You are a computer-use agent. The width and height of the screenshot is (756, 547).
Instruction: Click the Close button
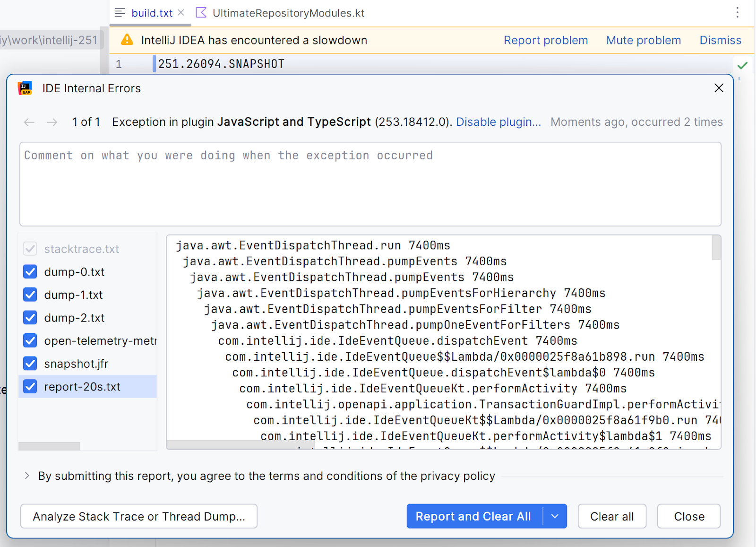click(x=689, y=516)
